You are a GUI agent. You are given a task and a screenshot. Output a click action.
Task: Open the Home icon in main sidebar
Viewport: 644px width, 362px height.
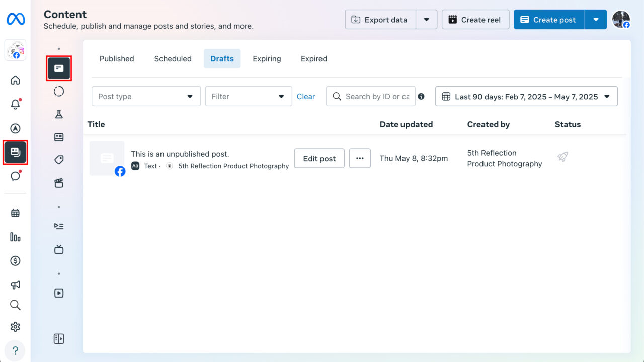15,80
